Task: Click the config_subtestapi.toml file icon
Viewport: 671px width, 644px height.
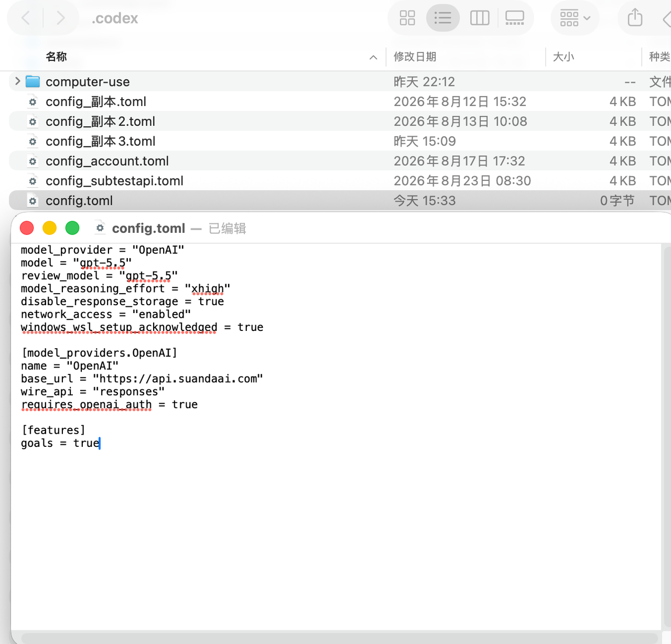Action: tap(33, 181)
